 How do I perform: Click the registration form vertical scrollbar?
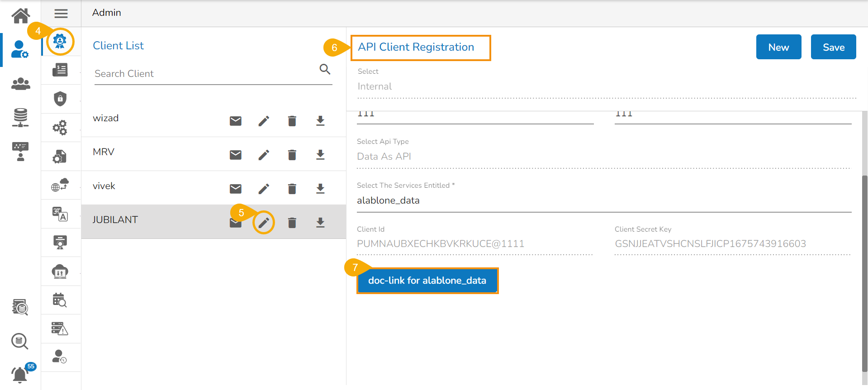(x=864, y=274)
